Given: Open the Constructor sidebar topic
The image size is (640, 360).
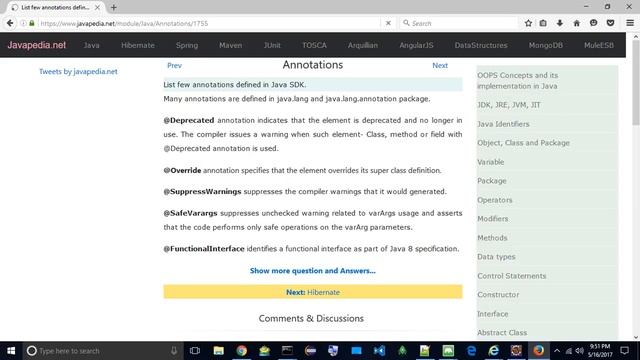Looking at the screenshot, I should click(498, 295).
